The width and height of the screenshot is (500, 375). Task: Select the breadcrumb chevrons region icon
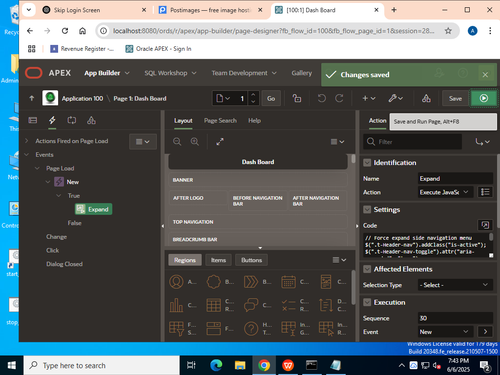pos(251,282)
